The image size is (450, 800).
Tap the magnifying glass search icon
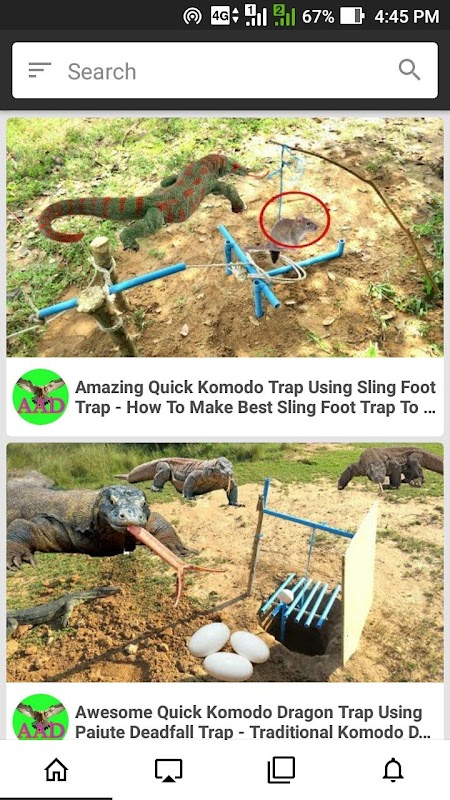tap(409, 70)
